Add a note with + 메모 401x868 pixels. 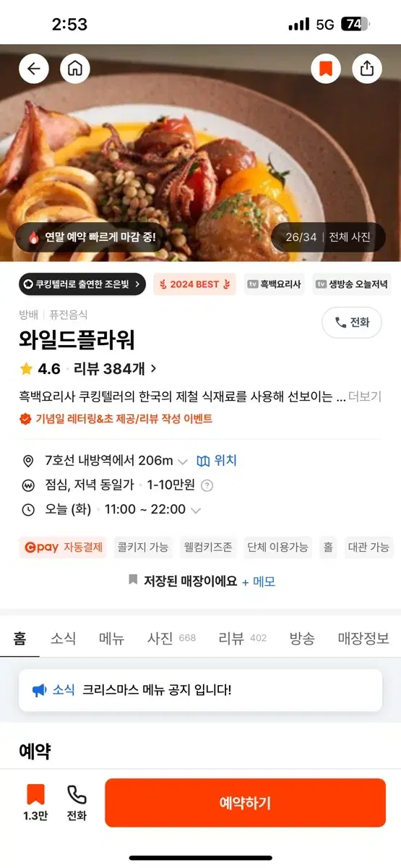coord(259,582)
